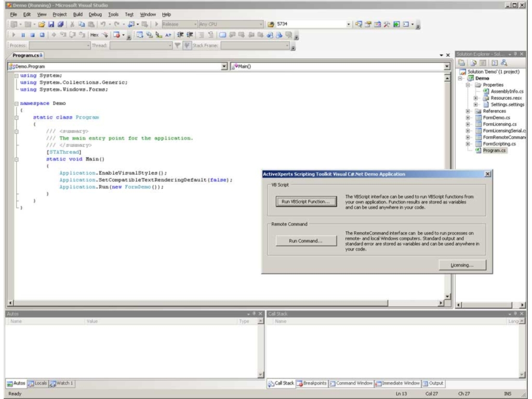The image size is (532, 399).
Task: Select AssemblyInfo.cs in Solution Explorer
Action: 507,91
